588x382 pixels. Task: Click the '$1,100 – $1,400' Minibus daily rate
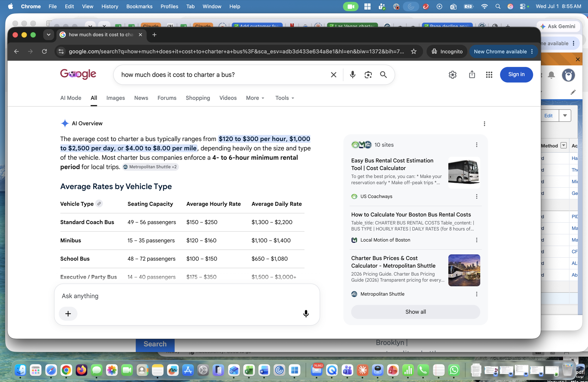click(271, 241)
